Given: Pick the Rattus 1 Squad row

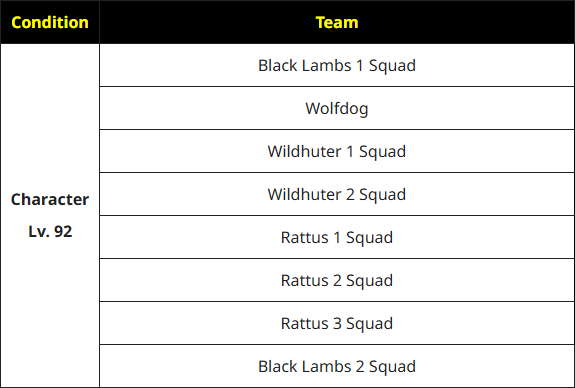Looking at the screenshot, I should pos(337,237).
